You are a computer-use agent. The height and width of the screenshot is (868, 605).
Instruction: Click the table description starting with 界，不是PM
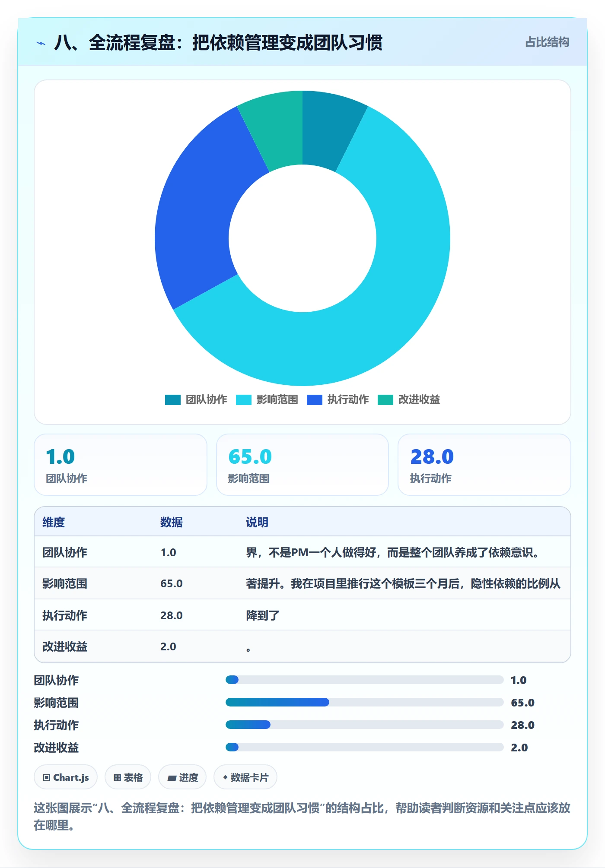392,552
